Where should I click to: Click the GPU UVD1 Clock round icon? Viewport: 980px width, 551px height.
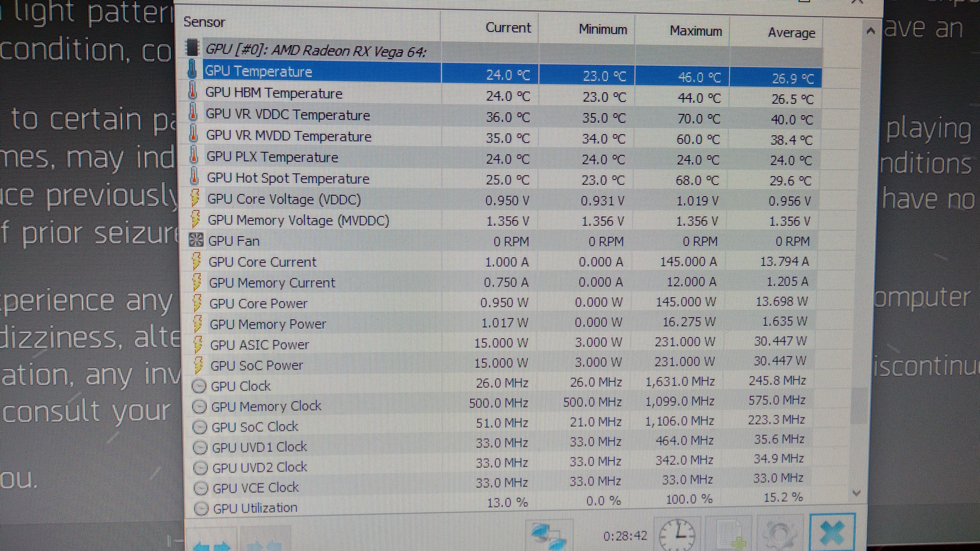(x=200, y=448)
